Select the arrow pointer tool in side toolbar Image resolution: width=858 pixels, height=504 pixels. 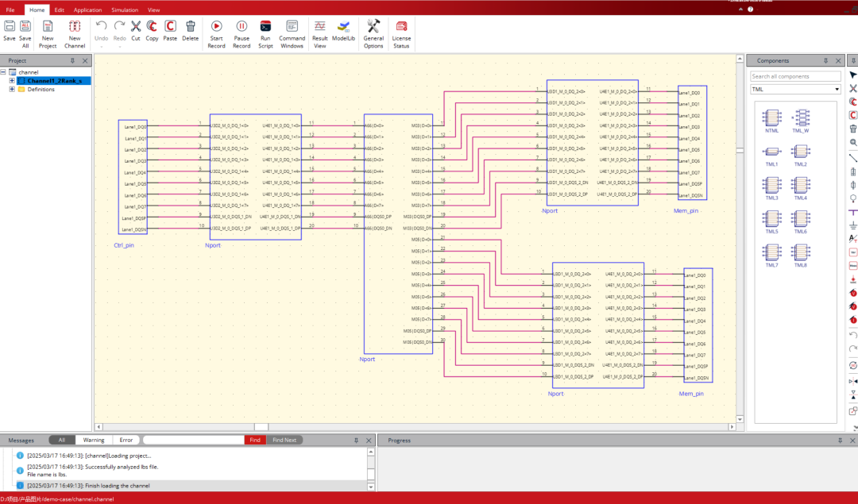coord(853,75)
